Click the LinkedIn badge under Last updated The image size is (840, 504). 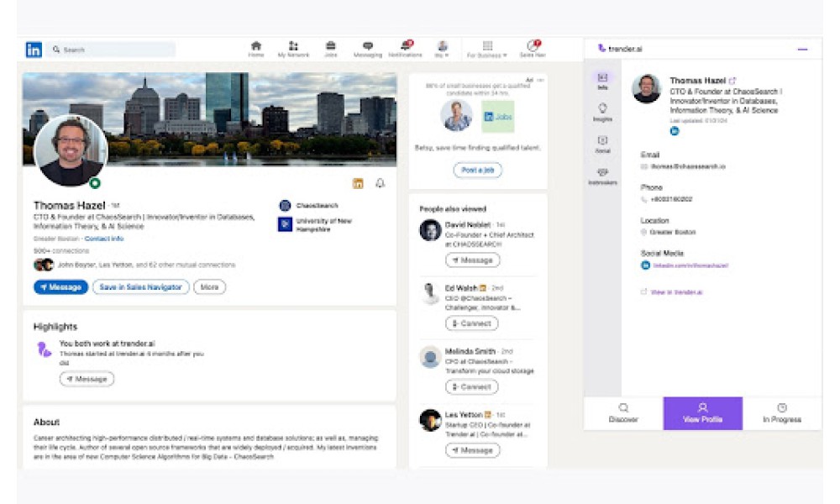coord(675,131)
